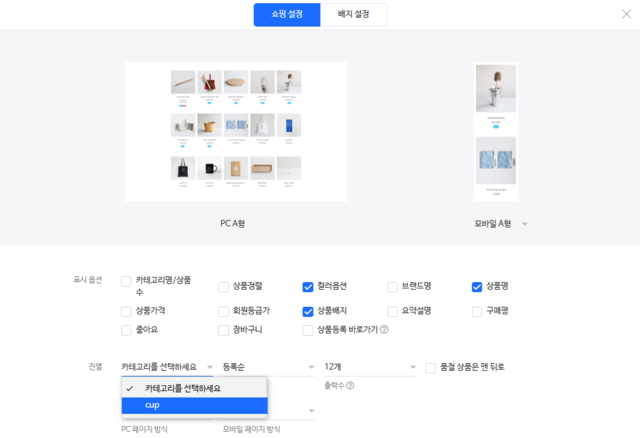Enable 품절 상품은 맨 뒤로 checkbox
This screenshot has height=438, width=640.
(x=431, y=368)
